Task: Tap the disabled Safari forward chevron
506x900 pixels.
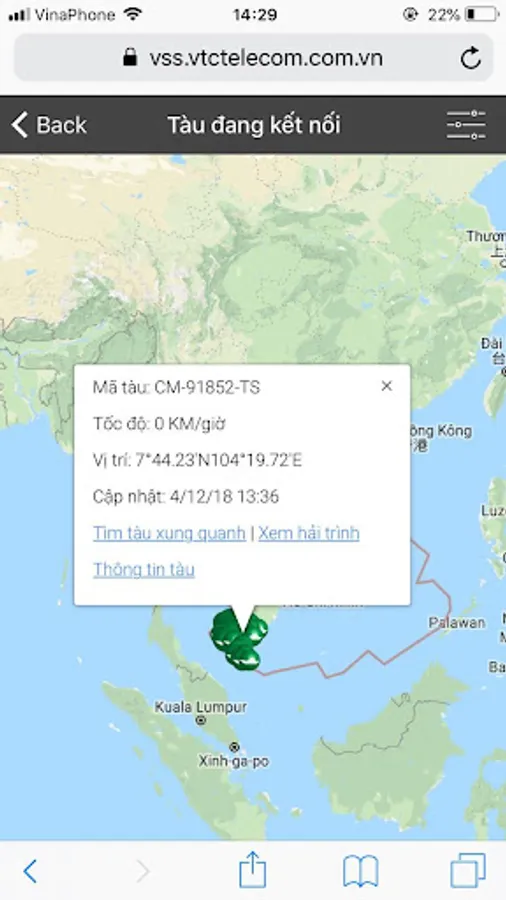Action: tap(142, 871)
